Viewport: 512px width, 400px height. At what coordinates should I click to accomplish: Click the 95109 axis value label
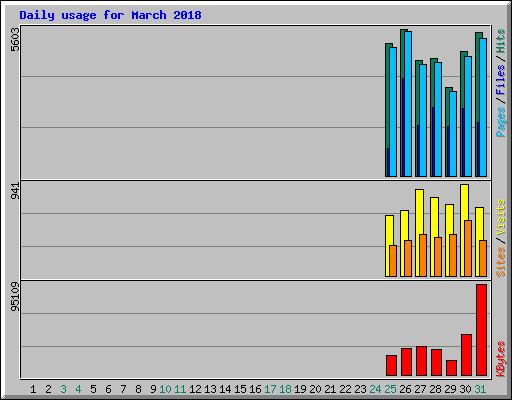(x=15, y=297)
